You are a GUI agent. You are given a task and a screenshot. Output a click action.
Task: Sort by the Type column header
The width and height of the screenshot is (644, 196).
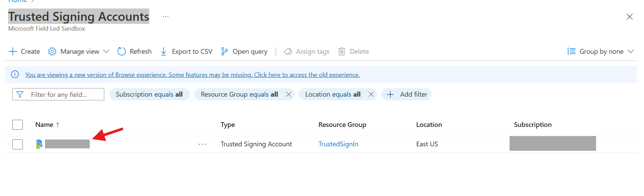pos(228,125)
